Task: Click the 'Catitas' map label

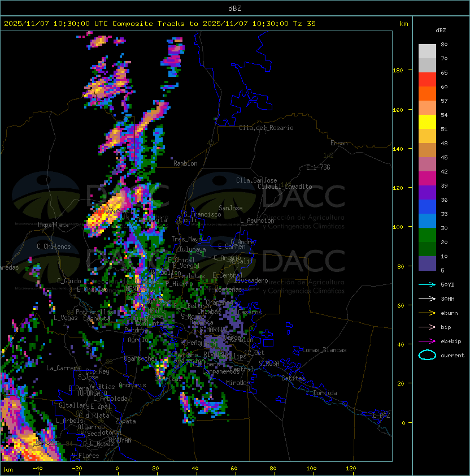Action: pos(293,378)
